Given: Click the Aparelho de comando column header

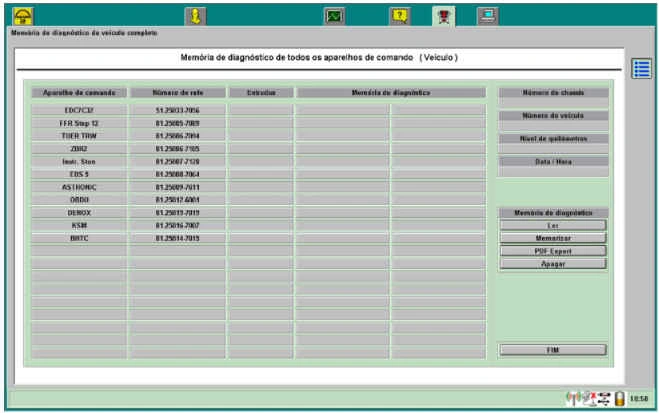Looking at the screenshot, I should click(x=78, y=93).
